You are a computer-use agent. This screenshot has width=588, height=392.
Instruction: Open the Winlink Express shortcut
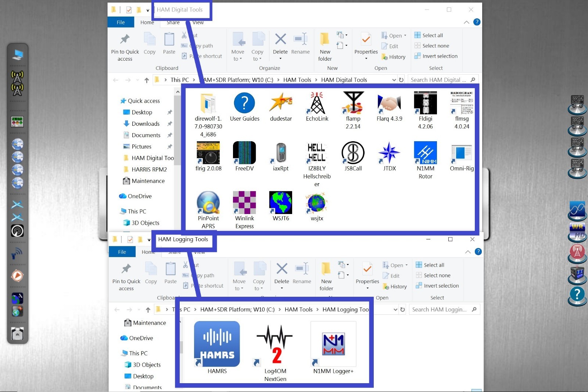[x=244, y=203]
